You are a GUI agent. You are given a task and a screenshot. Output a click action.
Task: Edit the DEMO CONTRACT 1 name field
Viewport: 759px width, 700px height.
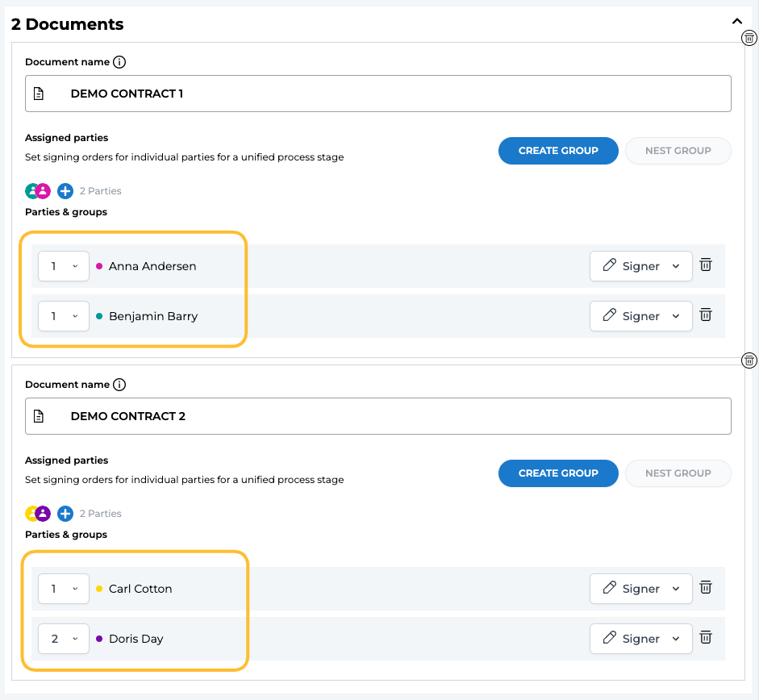[x=395, y=94]
